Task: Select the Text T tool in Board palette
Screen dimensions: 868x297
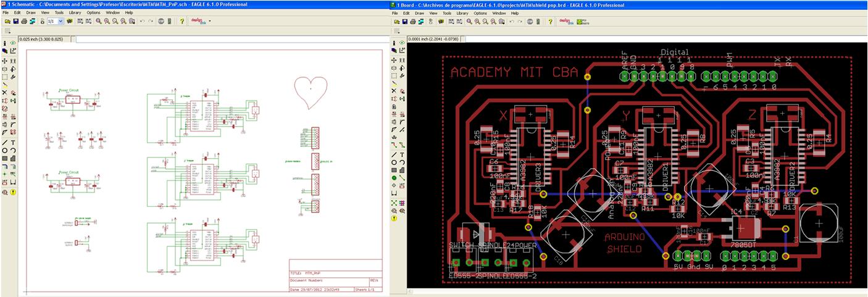Action: [402, 154]
